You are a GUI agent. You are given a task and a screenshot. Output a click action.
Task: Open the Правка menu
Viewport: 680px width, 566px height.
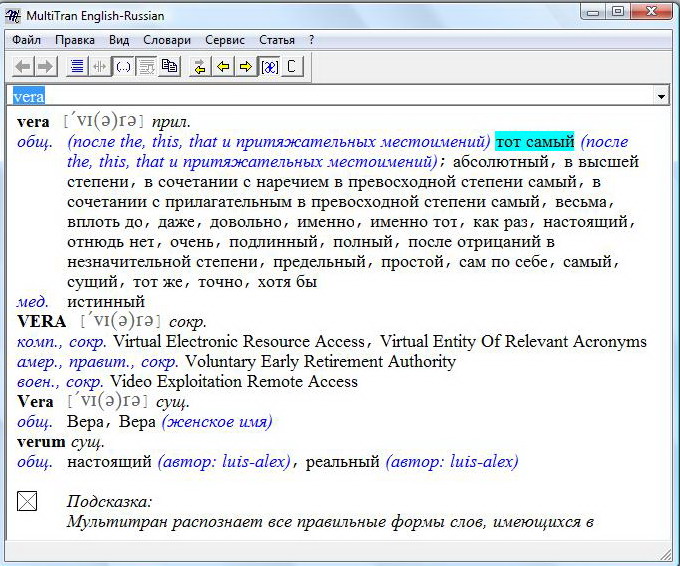pyautogui.click(x=75, y=40)
